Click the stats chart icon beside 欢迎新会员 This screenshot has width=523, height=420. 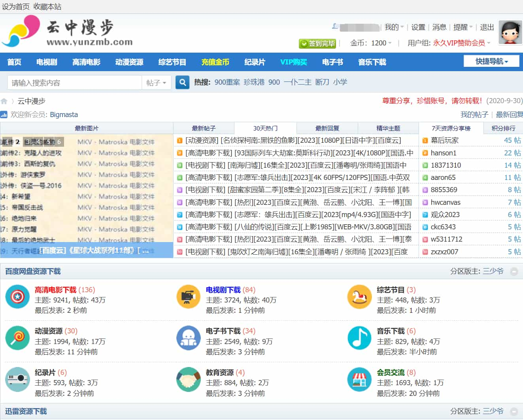click(x=4, y=115)
